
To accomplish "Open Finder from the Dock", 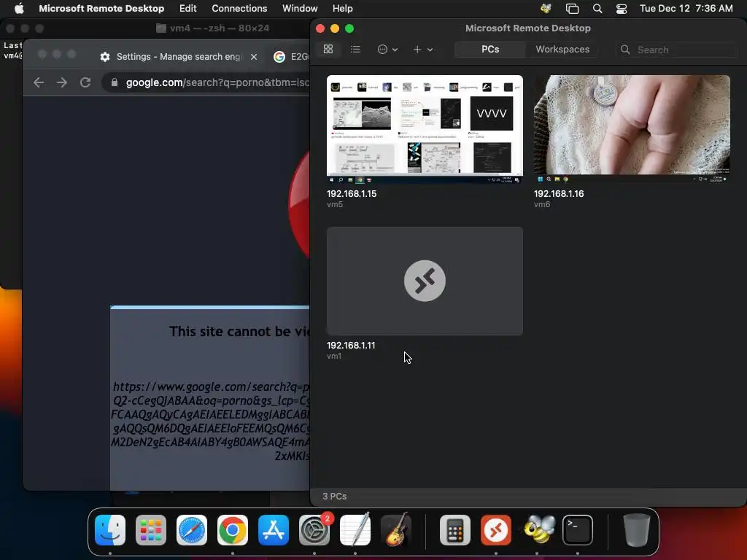I will point(110,530).
